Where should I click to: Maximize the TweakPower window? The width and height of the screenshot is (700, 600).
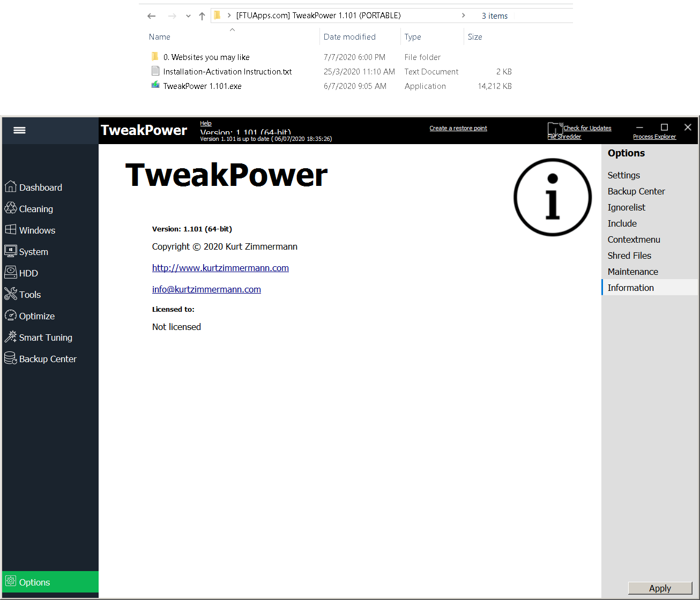[x=665, y=127]
